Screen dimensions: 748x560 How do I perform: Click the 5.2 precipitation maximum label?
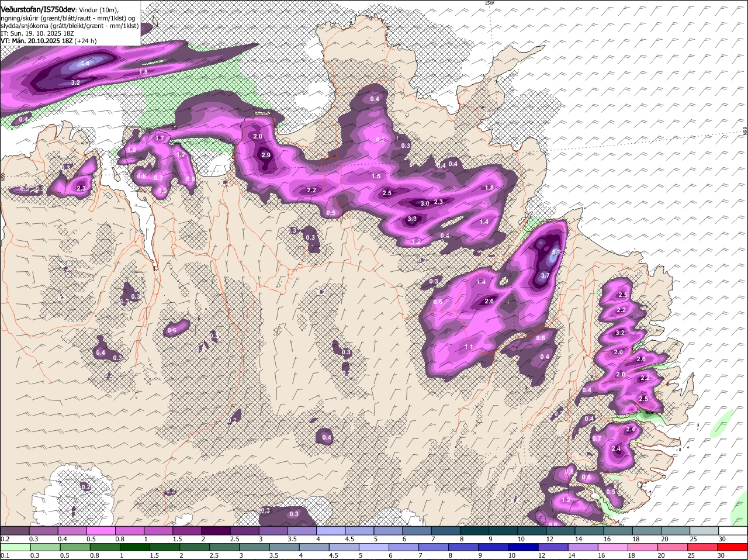click(556, 252)
